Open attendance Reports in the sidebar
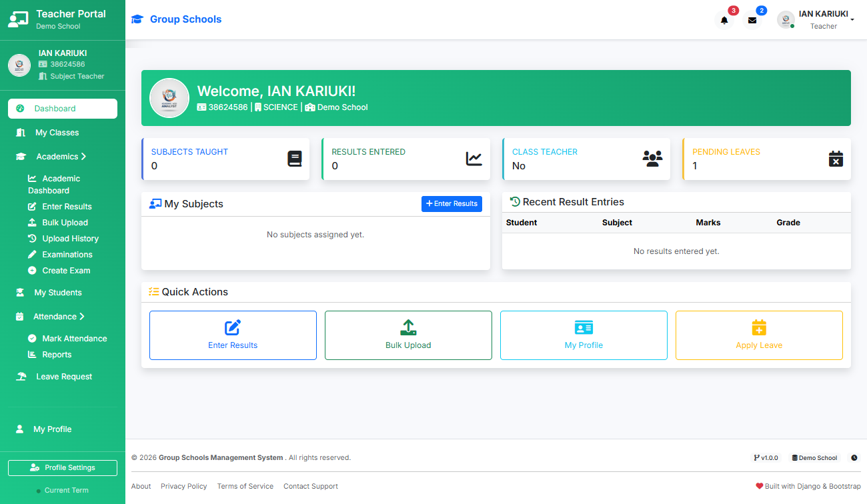 click(50, 355)
